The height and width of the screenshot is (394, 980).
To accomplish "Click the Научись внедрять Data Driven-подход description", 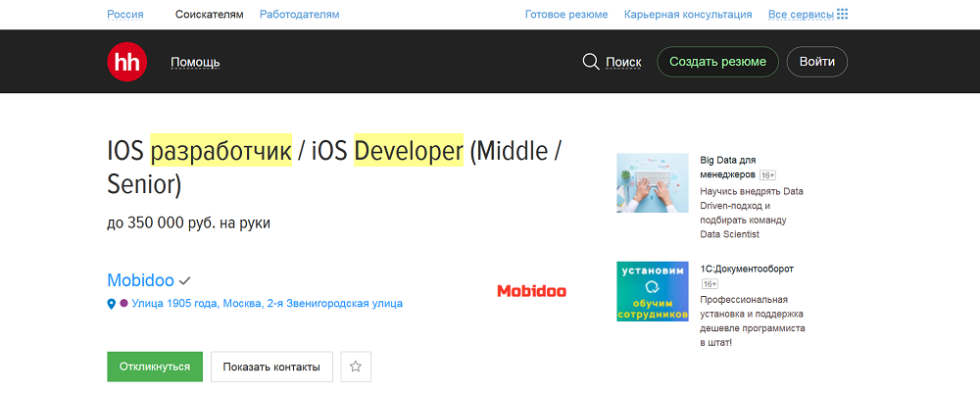I will [x=752, y=213].
